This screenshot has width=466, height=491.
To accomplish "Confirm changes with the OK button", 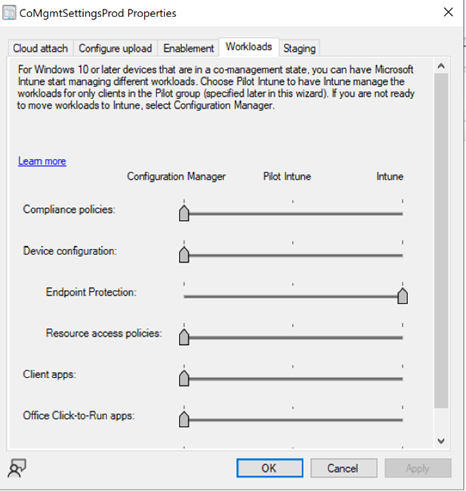I will (x=270, y=468).
